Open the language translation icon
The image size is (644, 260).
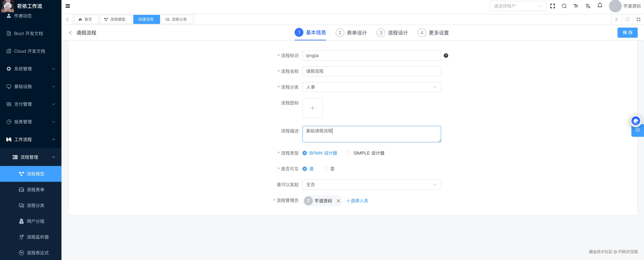pos(588,6)
